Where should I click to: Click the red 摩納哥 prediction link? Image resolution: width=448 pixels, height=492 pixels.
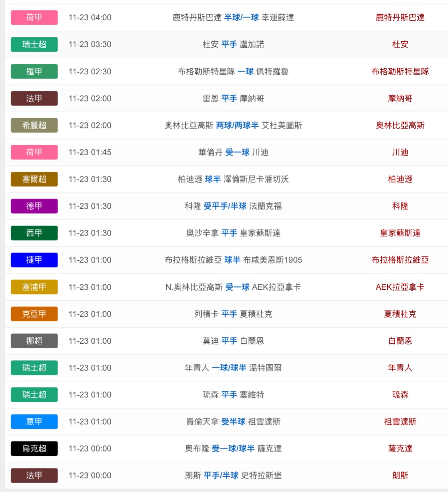400,98
